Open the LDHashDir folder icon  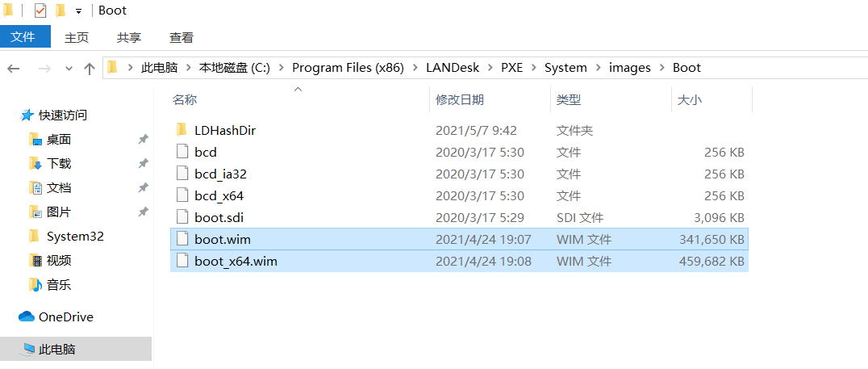click(x=182, y=130)
